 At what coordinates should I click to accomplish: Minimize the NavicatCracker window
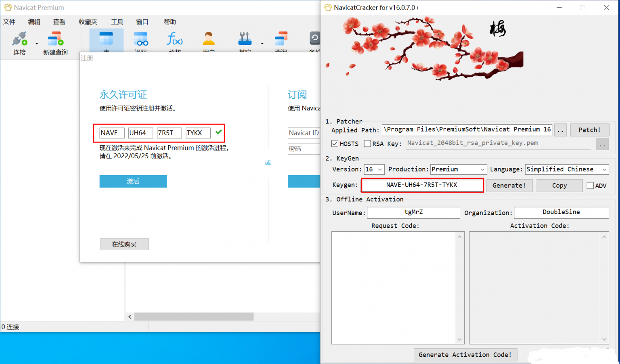559,8
